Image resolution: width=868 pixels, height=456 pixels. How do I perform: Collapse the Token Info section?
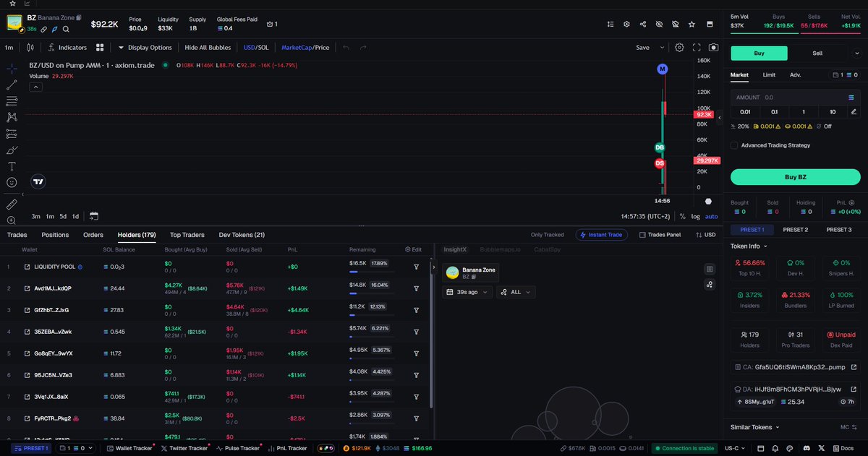pyautogui.click(x=749, y=246)
